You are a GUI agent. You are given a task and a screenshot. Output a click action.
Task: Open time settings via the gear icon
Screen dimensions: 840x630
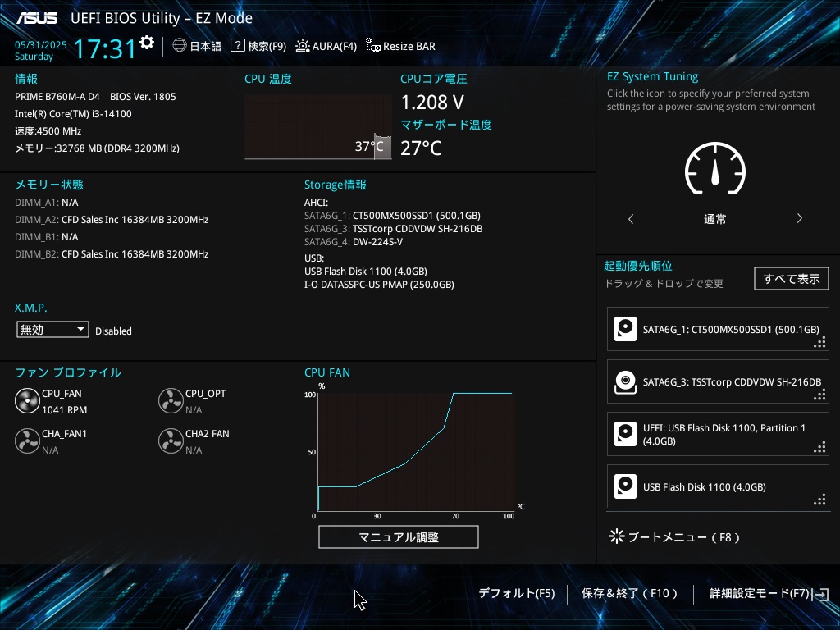pyautogui.click(x=147, y=43)
